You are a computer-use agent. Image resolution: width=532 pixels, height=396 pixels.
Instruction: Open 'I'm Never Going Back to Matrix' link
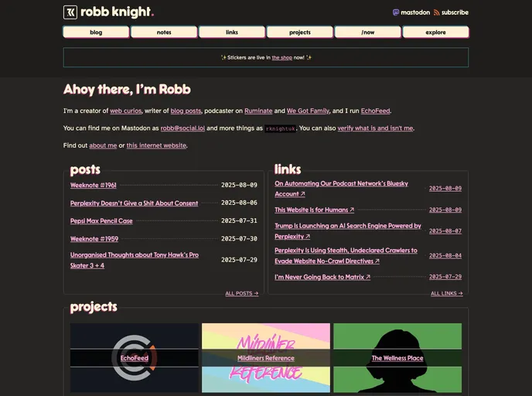[x=322, y=277]
